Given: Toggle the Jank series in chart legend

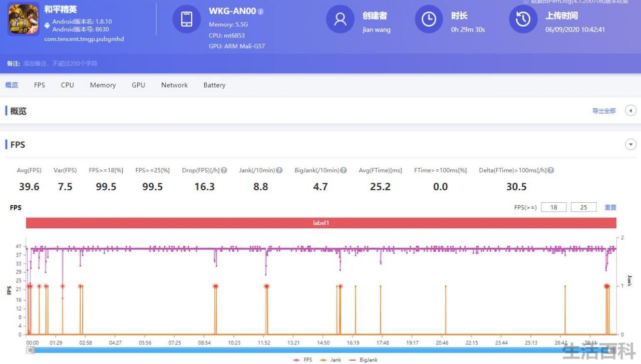Looking at the screenshot, I should pyautogui.click(x=331, y=360).
